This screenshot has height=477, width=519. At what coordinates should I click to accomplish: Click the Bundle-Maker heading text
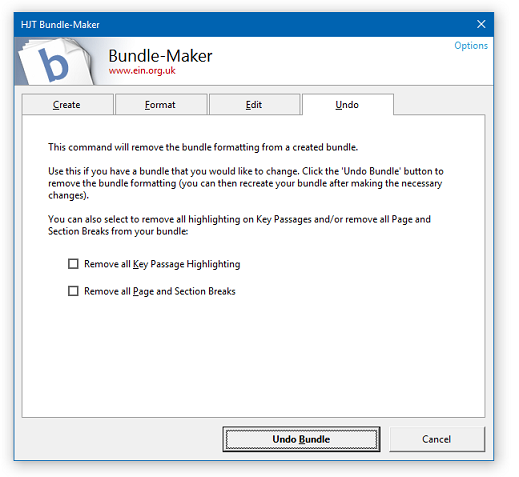pyautogui.click(x=160, y=56)
